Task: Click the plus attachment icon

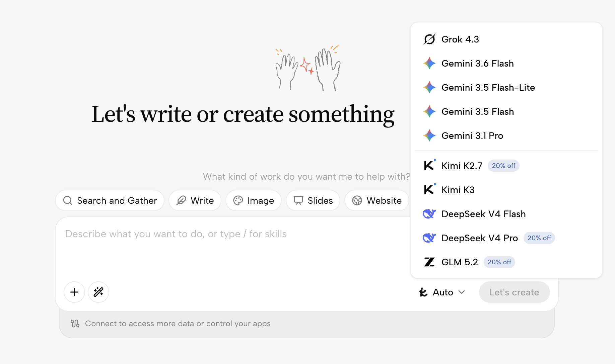Action: (x=74, y=292)
